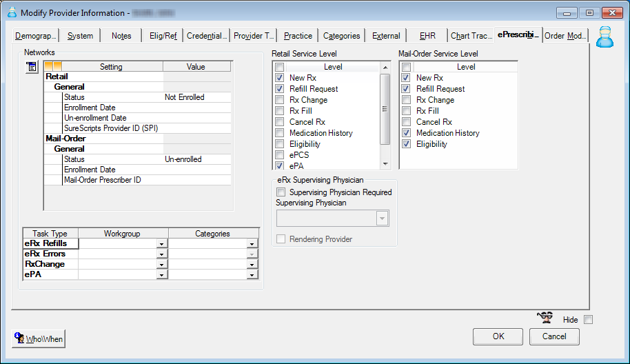Image resolution: width=630 pixels, height=364 pixels.
Task: Enable Retail ePCS checkbox
Action: pyautogui.click(x=280, y=154)
